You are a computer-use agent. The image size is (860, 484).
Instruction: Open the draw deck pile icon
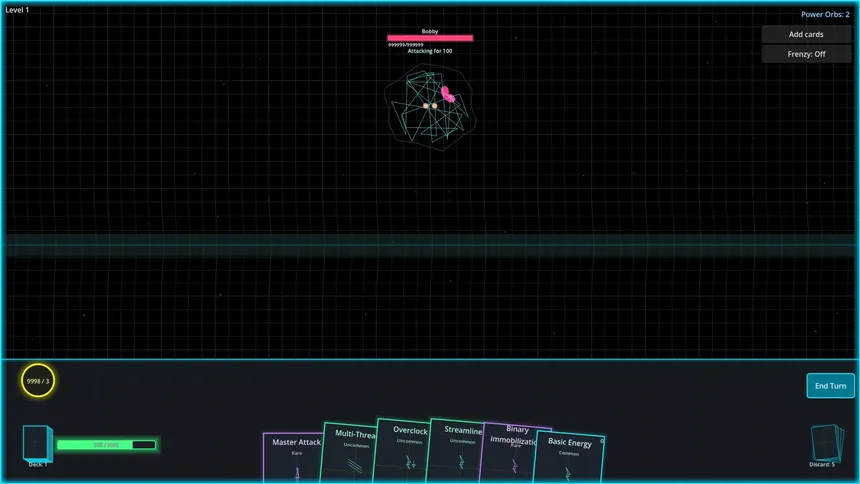coord(36,442)
